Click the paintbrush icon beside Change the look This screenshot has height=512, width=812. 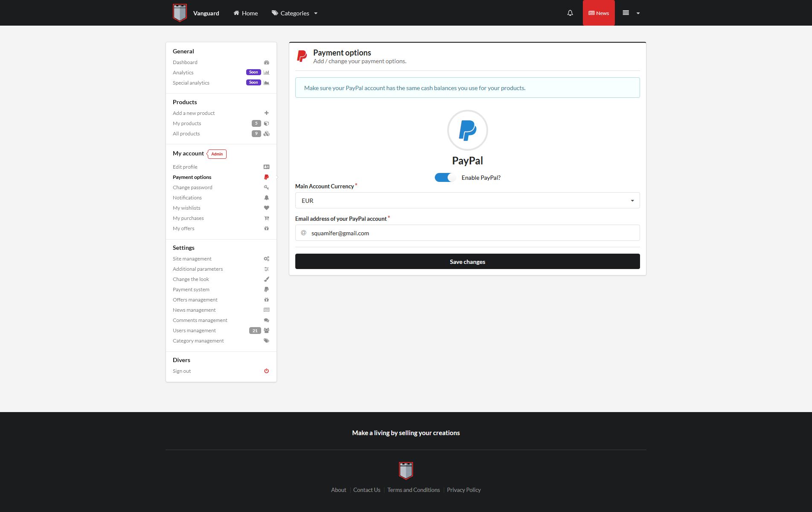click(x=266, y=279)
